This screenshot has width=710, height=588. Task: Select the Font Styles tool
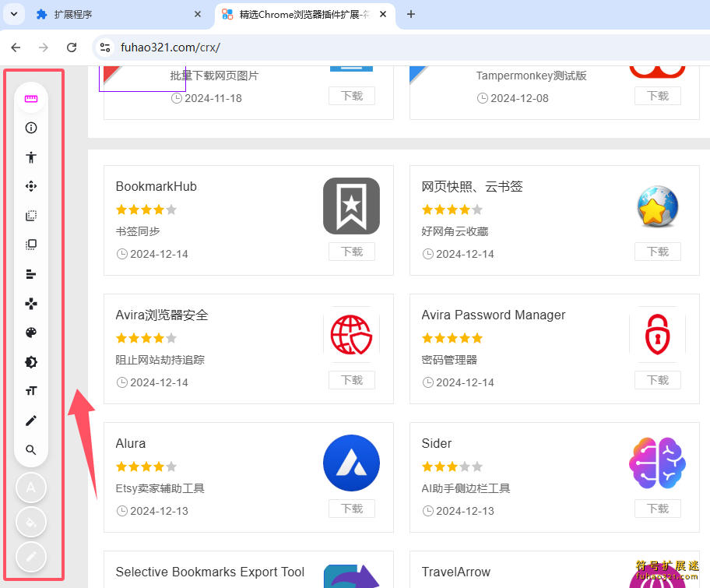(31, 391)
